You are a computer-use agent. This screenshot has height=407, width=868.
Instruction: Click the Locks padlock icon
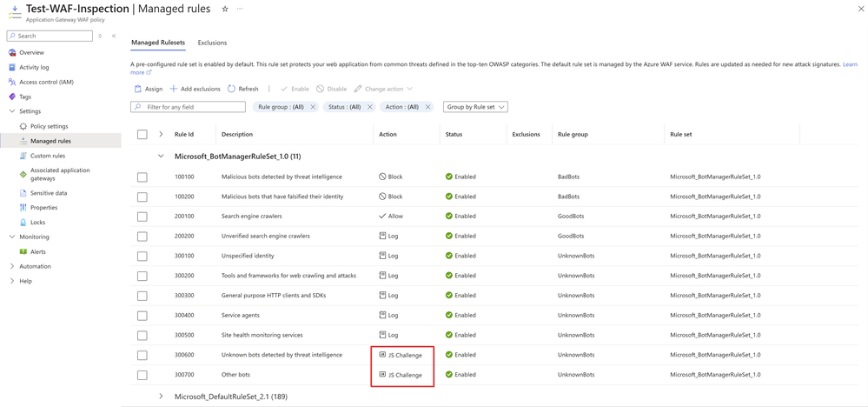[x=23, y=222]
